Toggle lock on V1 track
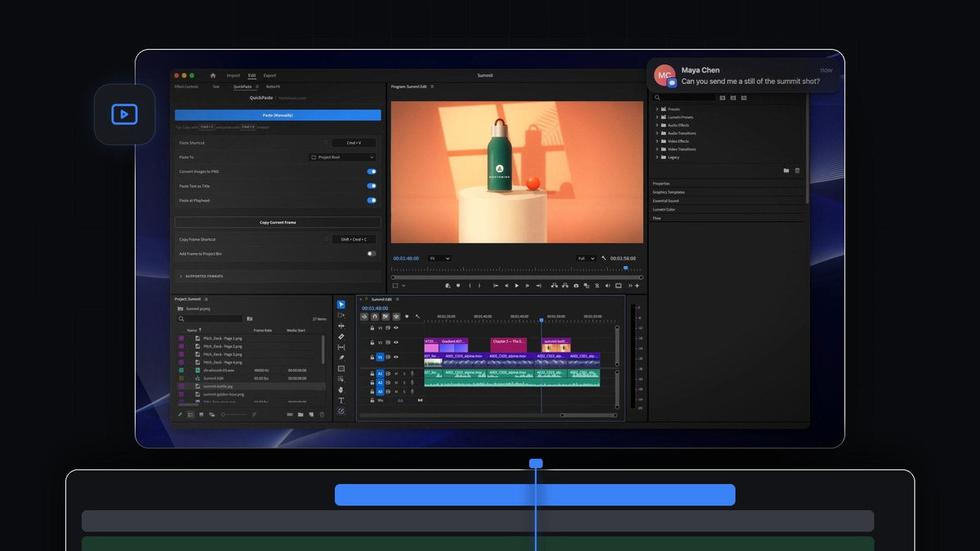The image size is (980, 551). [x=372, y=357]
